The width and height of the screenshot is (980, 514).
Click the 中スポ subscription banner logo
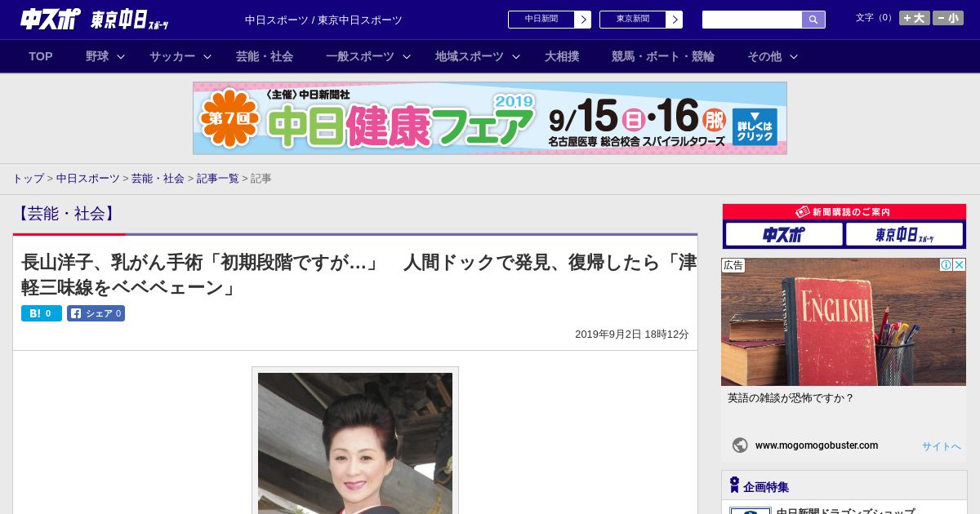click(x=784, y=235)
